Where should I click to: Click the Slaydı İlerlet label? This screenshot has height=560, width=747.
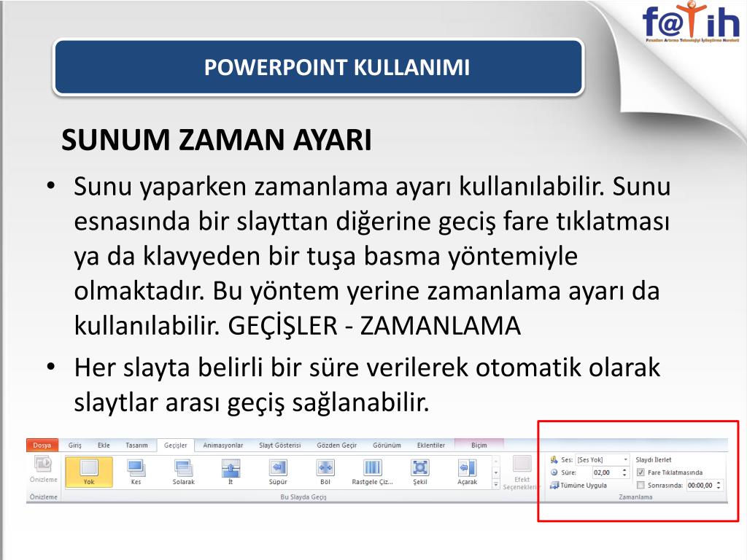click(654, 459)
